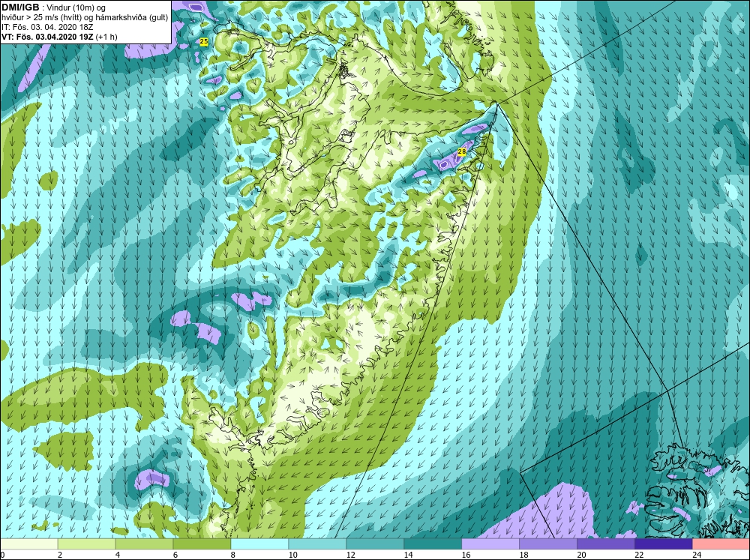Select the 14–16 m/s dark teal legend swatch

(433, 544)
